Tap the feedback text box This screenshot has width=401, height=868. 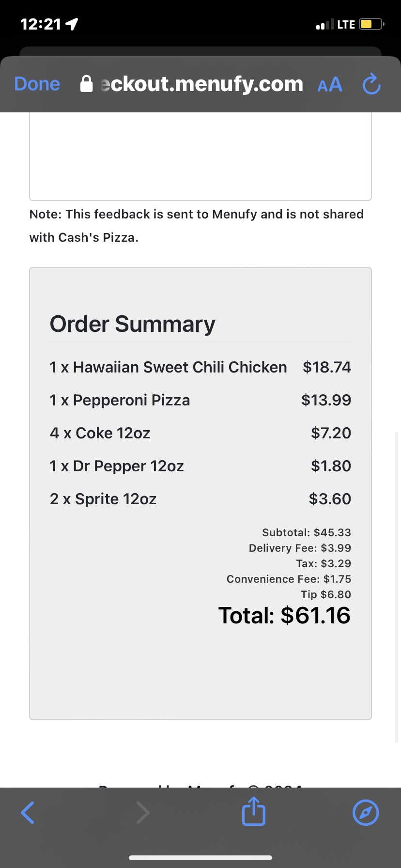pyautogui.click(x=200, y=156)
